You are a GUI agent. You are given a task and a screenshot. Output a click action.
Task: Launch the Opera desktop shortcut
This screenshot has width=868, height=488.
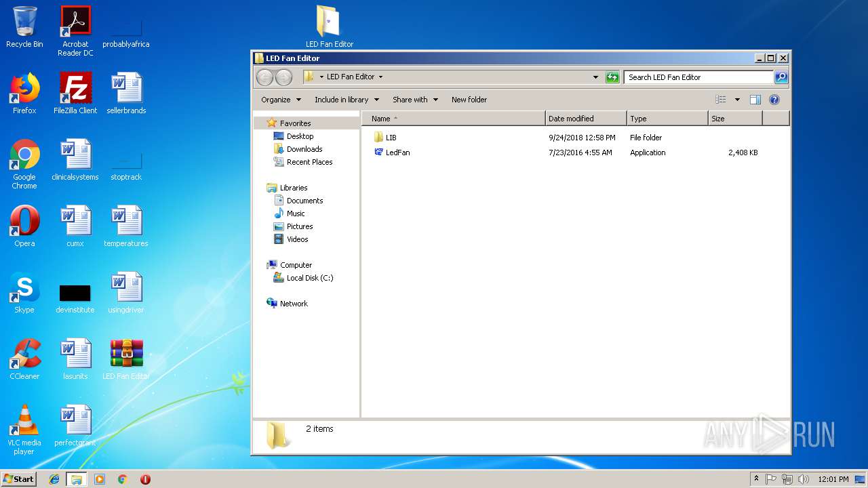click(24, 226)
